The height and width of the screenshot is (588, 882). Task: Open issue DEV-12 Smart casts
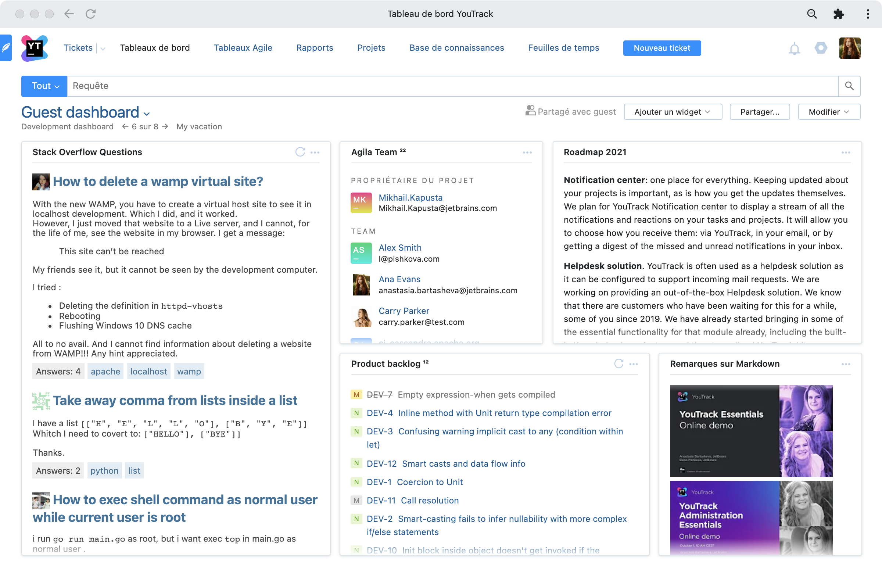coord(446,463)
